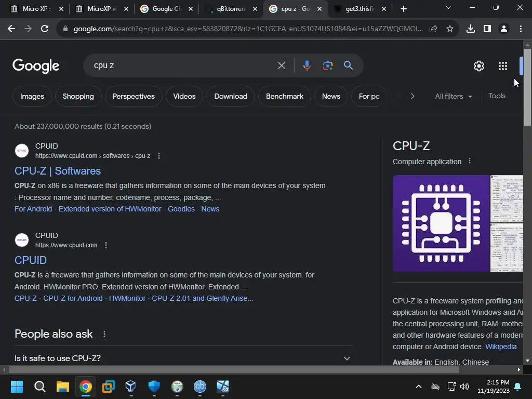Reload the current page

(x=45, y=29)
